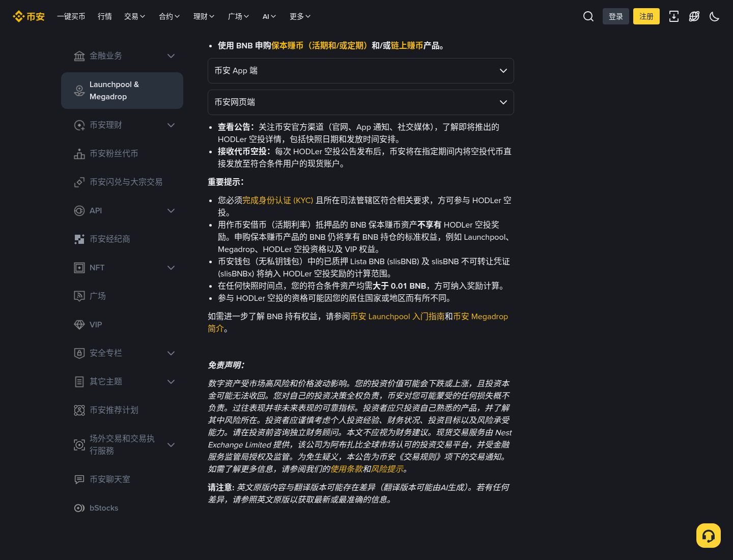Click the 币安闪兑与大宗交易 sidebar icon
Viewport: 733px width, 560px height.
79,182
